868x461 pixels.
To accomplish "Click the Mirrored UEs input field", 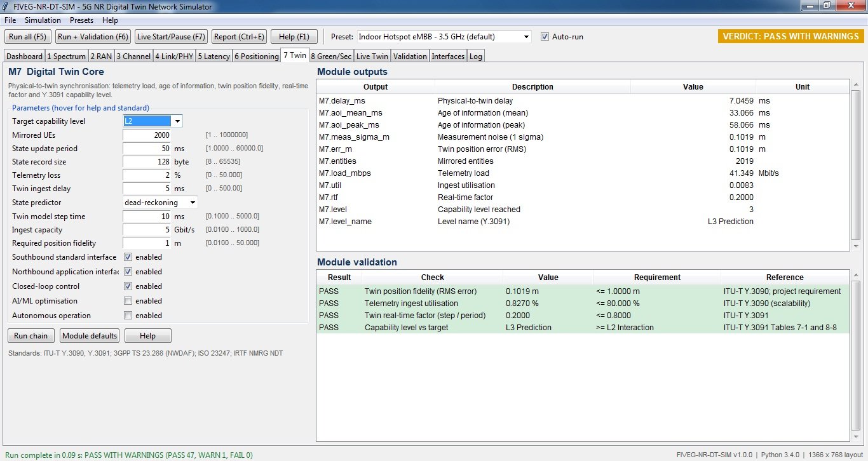I will [x=147, y=135].
